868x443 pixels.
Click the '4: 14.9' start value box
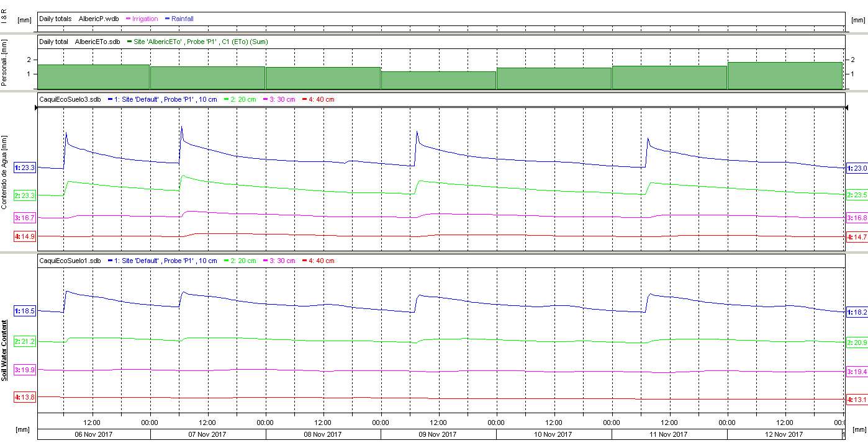click(x=25, y=236)
